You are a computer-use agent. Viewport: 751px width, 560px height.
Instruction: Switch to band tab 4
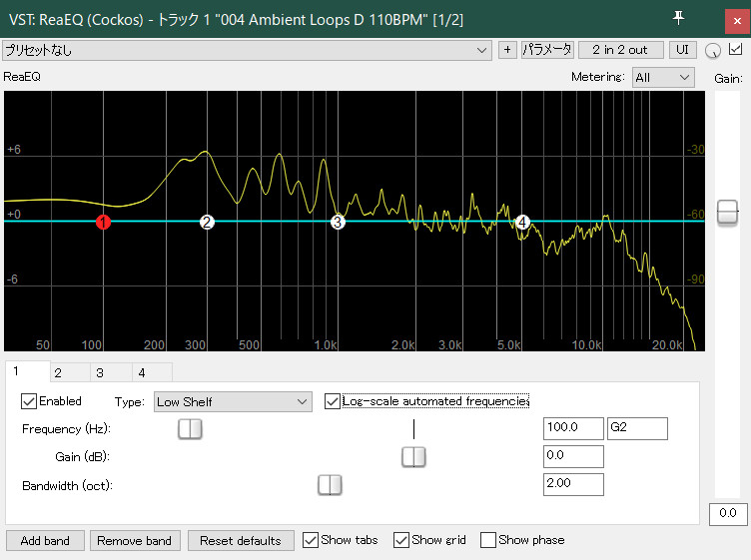pos(141,372)
